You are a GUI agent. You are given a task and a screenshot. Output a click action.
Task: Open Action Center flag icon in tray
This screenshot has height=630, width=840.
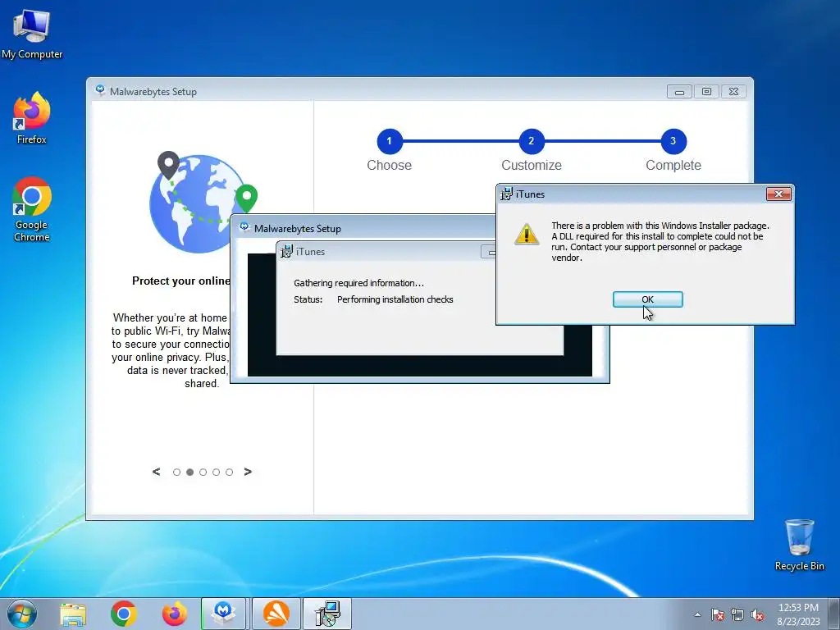click(718, 615)
